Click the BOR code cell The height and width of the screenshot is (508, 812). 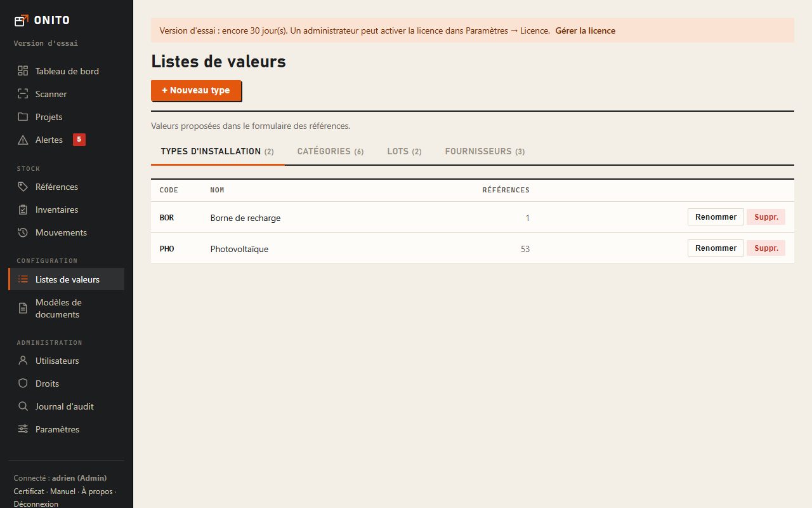coord(167,218)
